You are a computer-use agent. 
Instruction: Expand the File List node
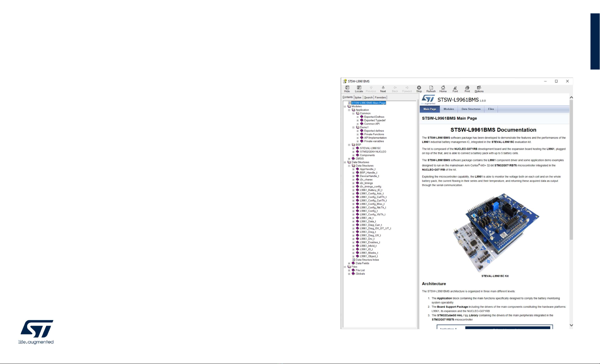coord(349,270)
